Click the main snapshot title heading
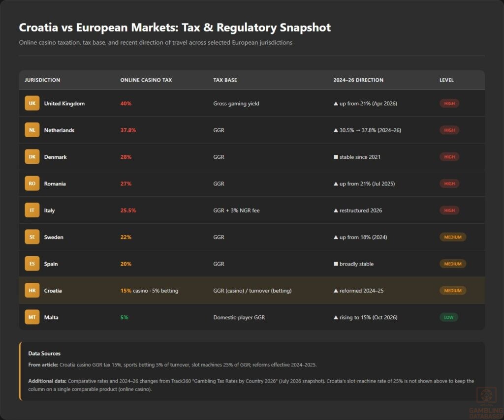 click(x=175, y=28)
